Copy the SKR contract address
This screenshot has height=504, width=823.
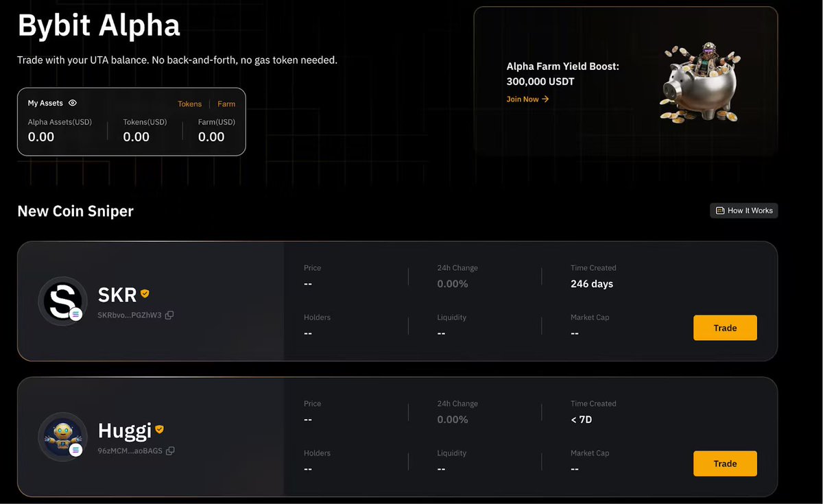pyautogui.click(x=169, y=315)
